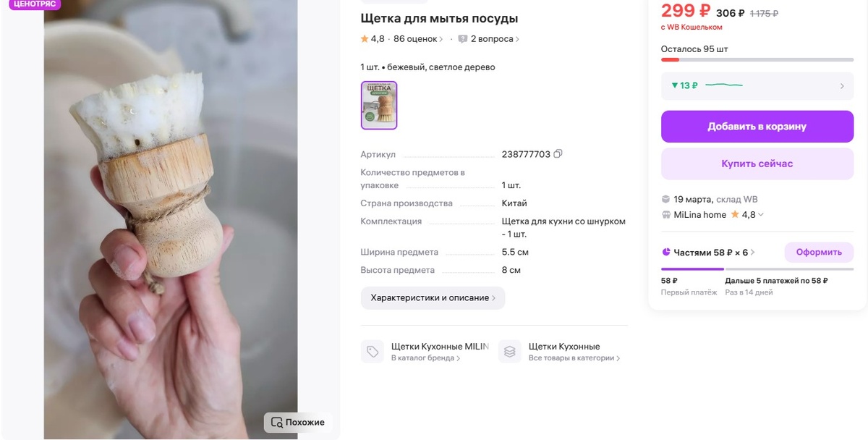
Task: Click Оформить installment button
Action: point(819,253)
